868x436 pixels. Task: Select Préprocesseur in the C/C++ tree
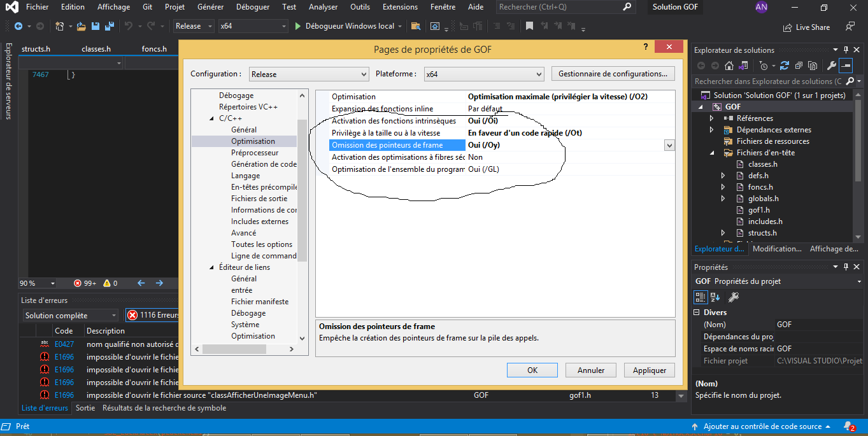tap(255, 153)
